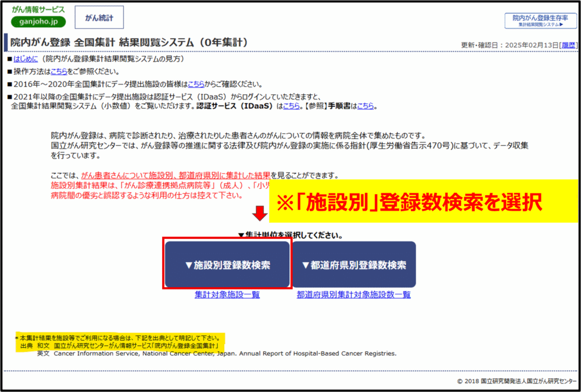This screenshot has height=392, width=581.
Task: Select ▼都道府県別登録数検索 button
Action: click(354, 265)
